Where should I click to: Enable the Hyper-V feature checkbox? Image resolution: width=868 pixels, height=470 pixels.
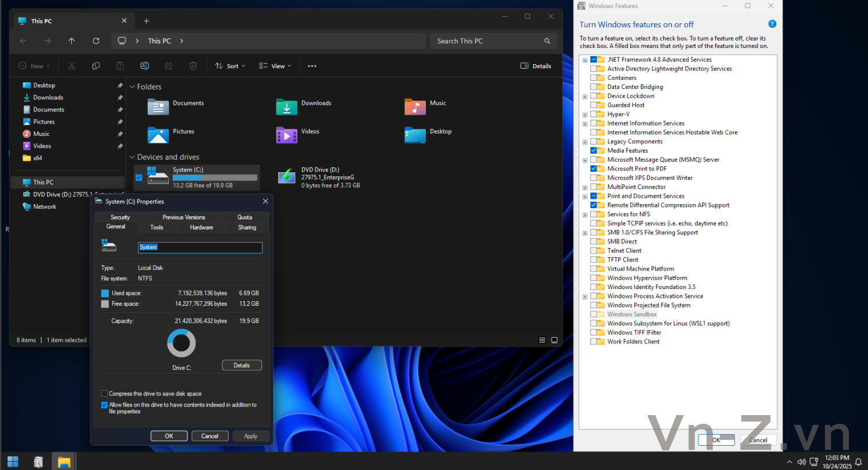click(594, 114)
